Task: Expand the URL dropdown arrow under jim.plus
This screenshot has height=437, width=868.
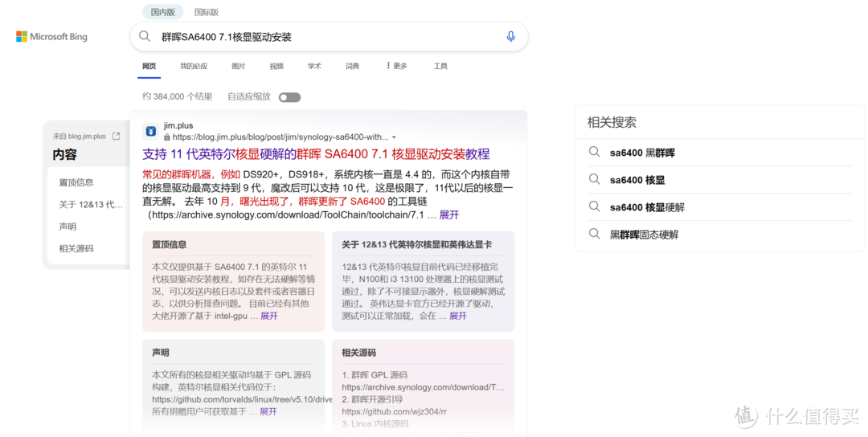Action: click(394, 137)
